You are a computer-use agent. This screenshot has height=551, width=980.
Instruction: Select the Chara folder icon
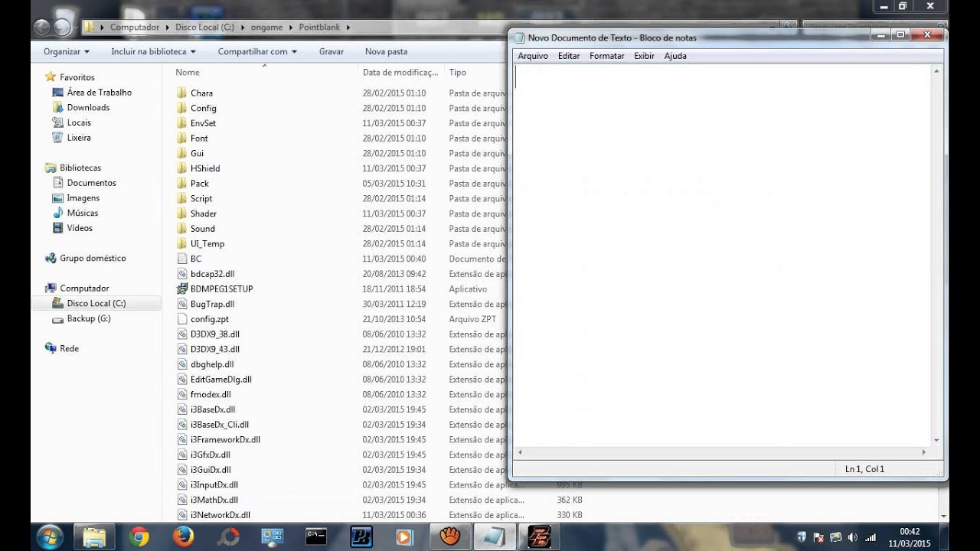point(182,93)
